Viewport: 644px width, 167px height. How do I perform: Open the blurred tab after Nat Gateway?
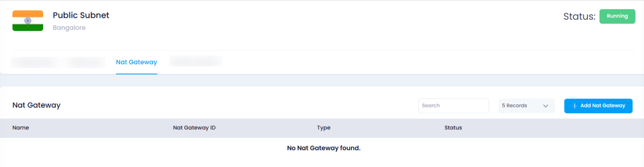tap(196, 62)
